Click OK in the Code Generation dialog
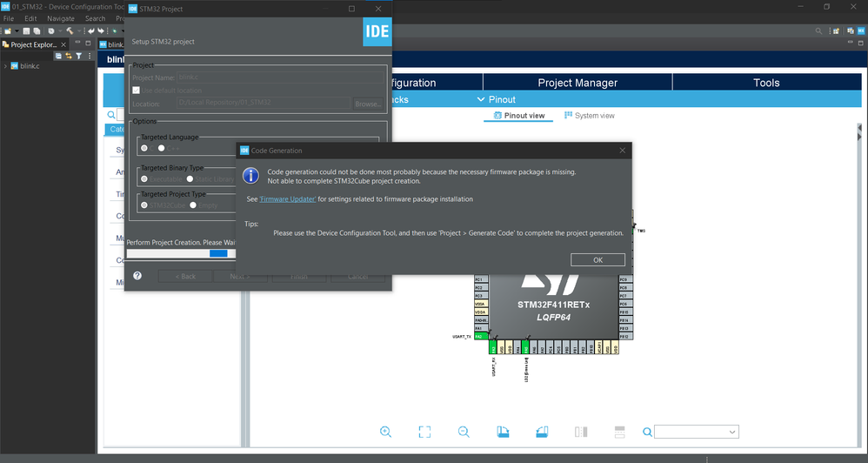 coord(598,259)
